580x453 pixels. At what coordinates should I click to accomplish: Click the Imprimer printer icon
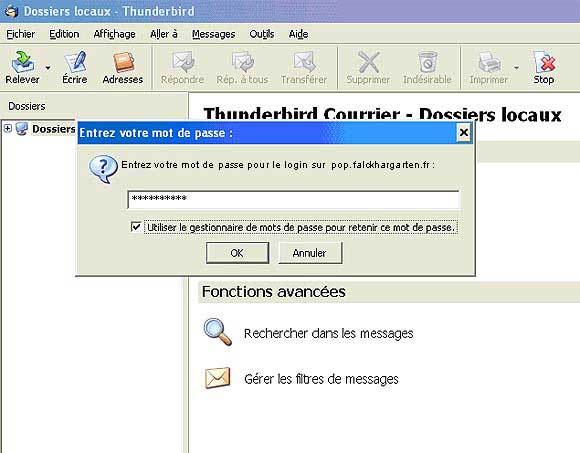pyautogui.click(x=489, y=62)
